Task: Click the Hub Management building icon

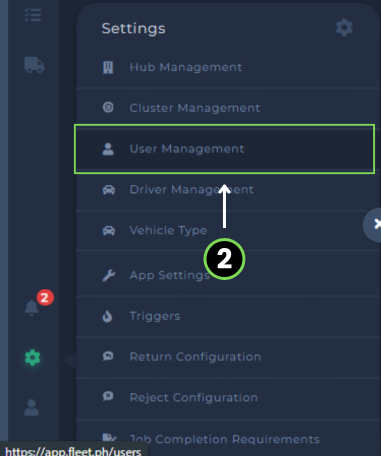Action: [x=108, y=67]
